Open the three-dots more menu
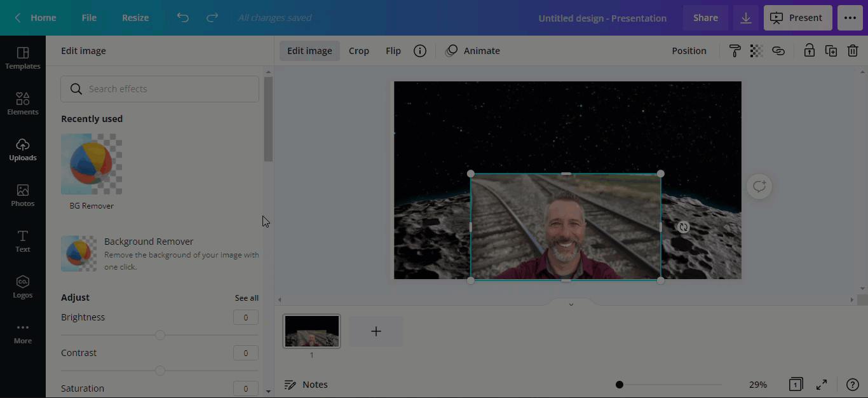 coord(850,18)
